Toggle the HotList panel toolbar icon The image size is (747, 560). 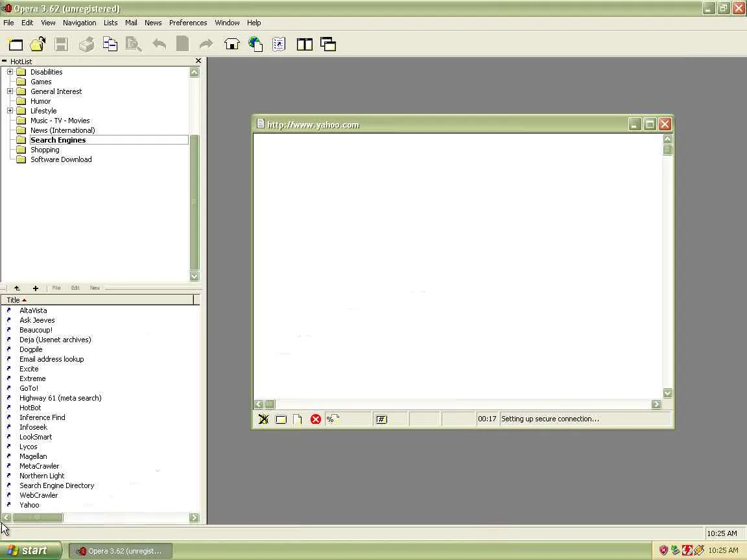279,44
